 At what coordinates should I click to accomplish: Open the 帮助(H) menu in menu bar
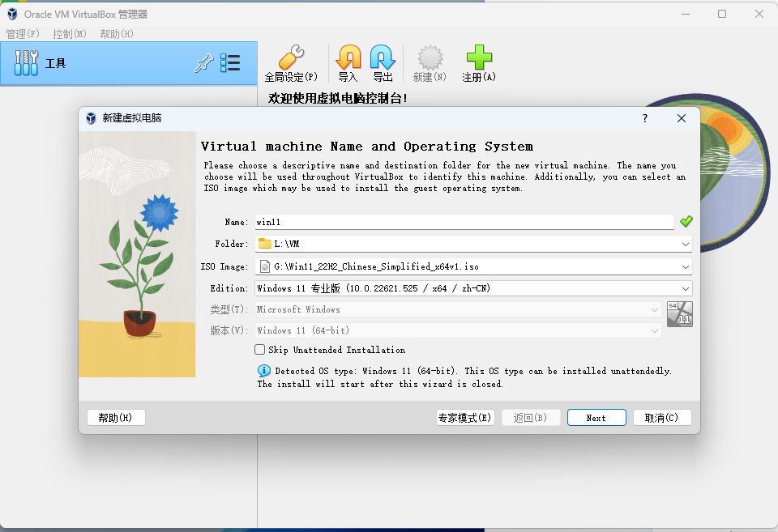[117, 34]
